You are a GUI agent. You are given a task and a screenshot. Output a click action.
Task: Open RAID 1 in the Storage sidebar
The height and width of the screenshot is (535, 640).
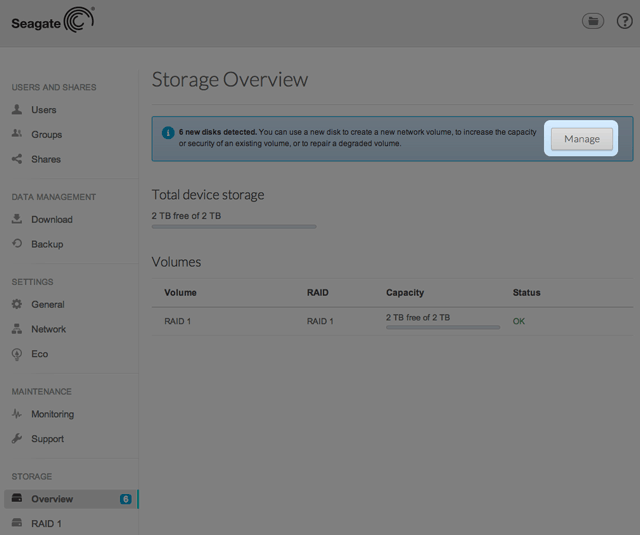[x=46, y=524]
